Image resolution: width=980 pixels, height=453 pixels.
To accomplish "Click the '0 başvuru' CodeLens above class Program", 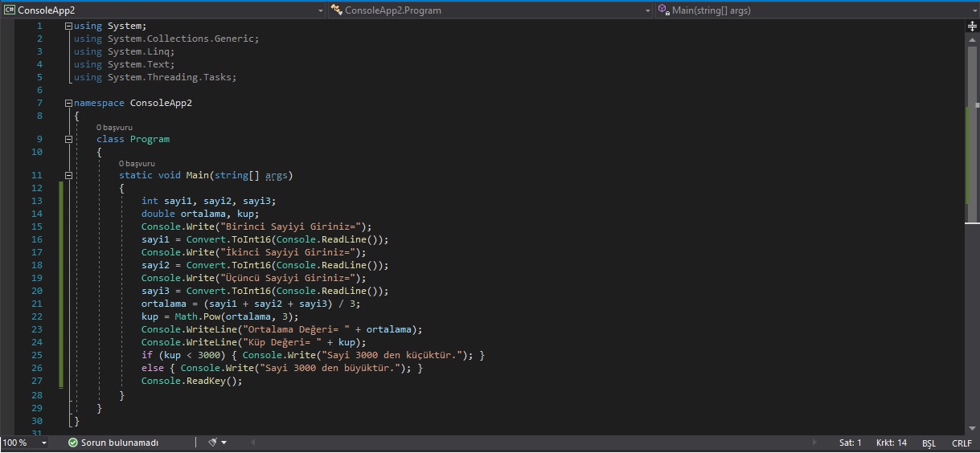I will [x=114, y=128].
